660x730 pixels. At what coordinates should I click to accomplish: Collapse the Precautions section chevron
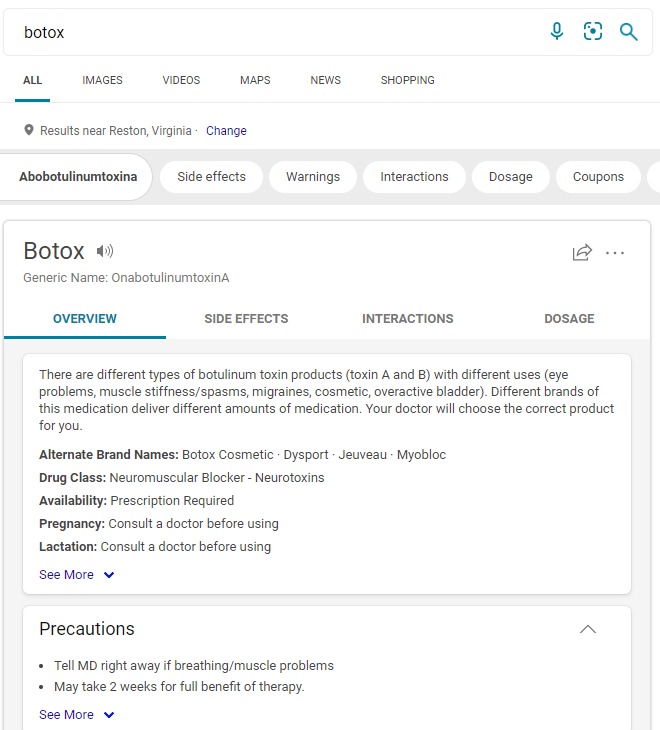click(x=588, y=629)
